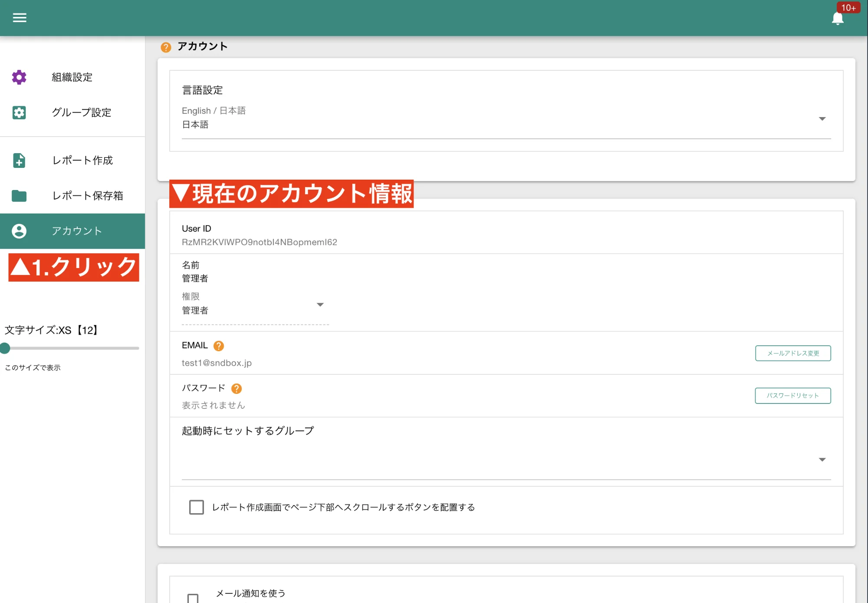This screenshot has width=868, height=603.
Task: Expand the 権限 permission dropdown
Action: pyautogui.click(x=320, y=305)
